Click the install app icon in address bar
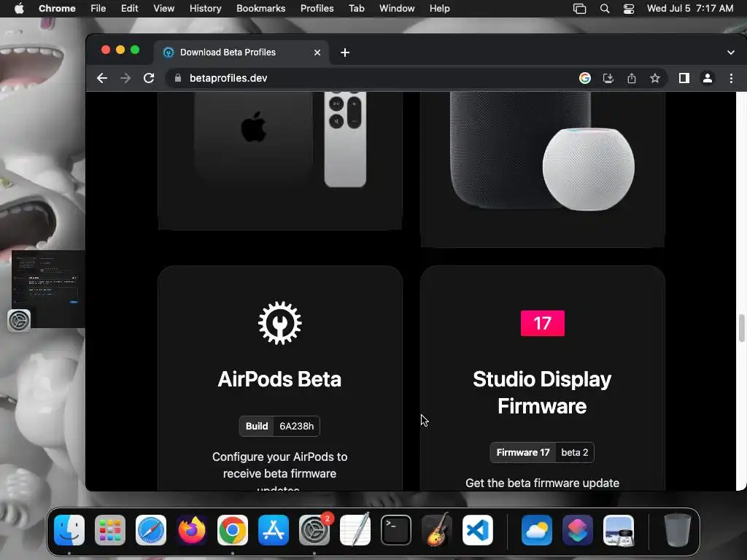This screenshot has height=560, width=747. tap(608, 78)
